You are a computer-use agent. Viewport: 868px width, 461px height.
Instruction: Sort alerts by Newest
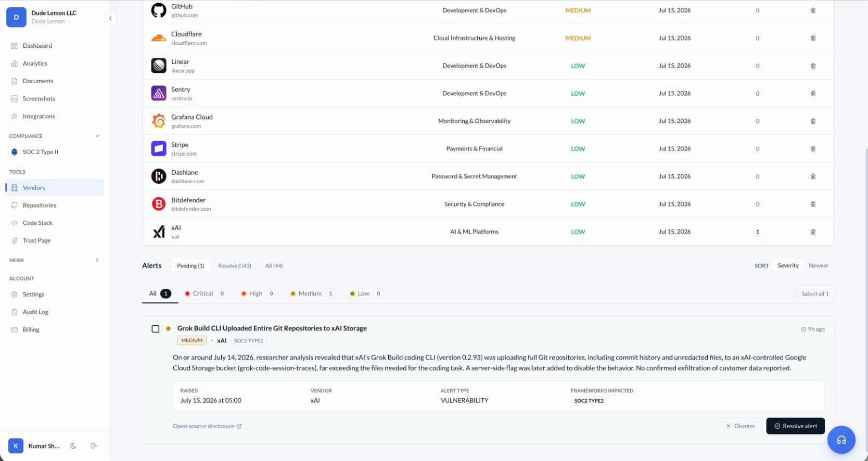click(818, 266)
